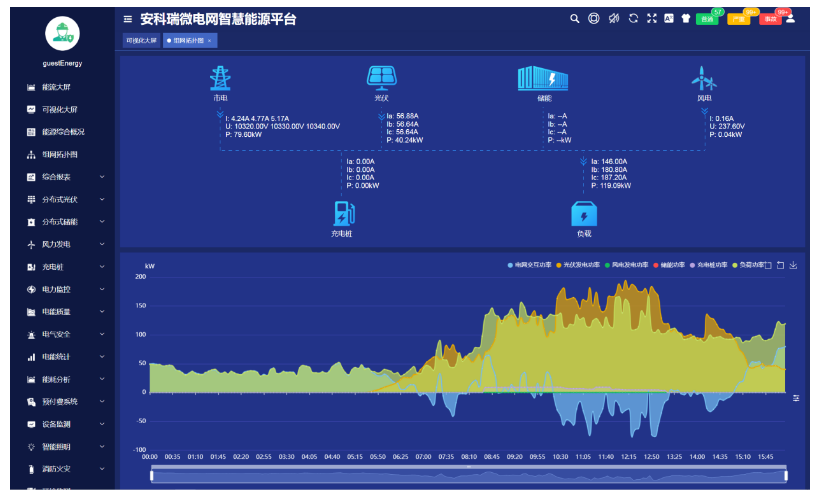
Task: Click the chart area-zoom toolbox icon
Action: click(768, 265)
